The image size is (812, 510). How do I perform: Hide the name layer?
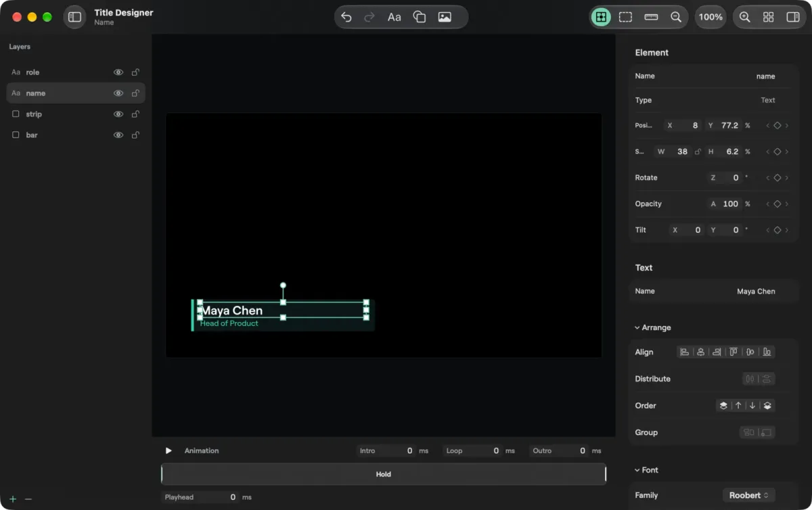(x=118, y=93)
